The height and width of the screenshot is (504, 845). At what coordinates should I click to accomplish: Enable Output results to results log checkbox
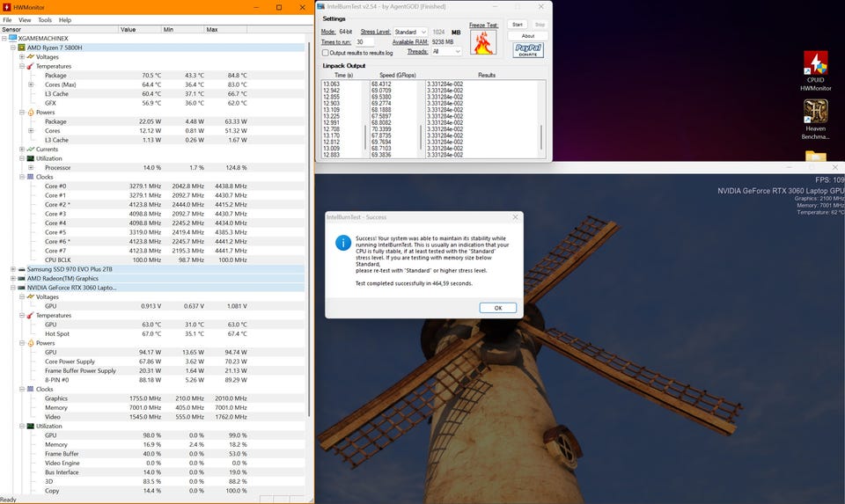(x=326, y=53)
